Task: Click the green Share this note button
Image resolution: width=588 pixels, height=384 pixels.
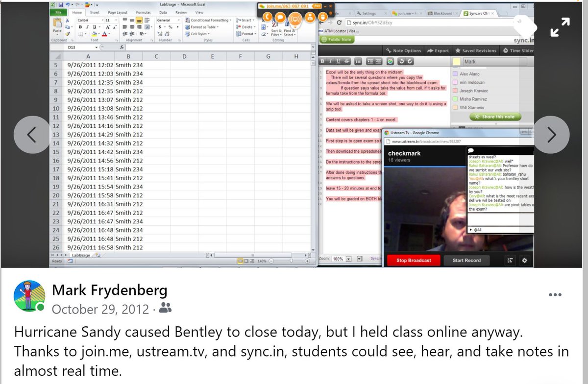Action: pyautogui.click(x=495, y=117)
